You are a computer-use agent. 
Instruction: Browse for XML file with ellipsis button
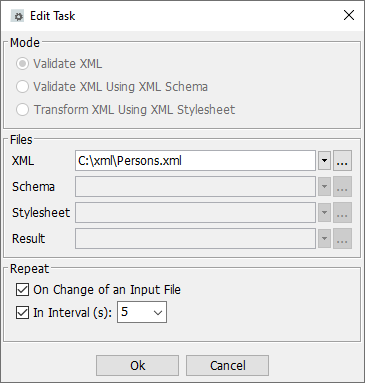point(342,161)
